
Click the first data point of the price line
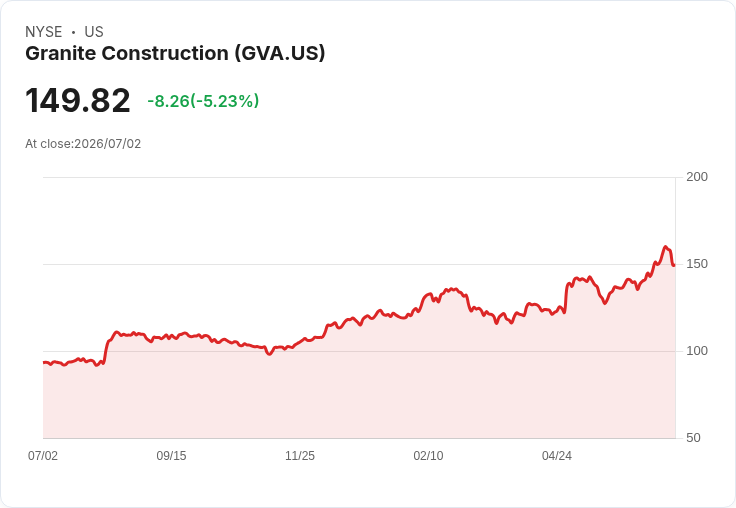coord(44,362)
